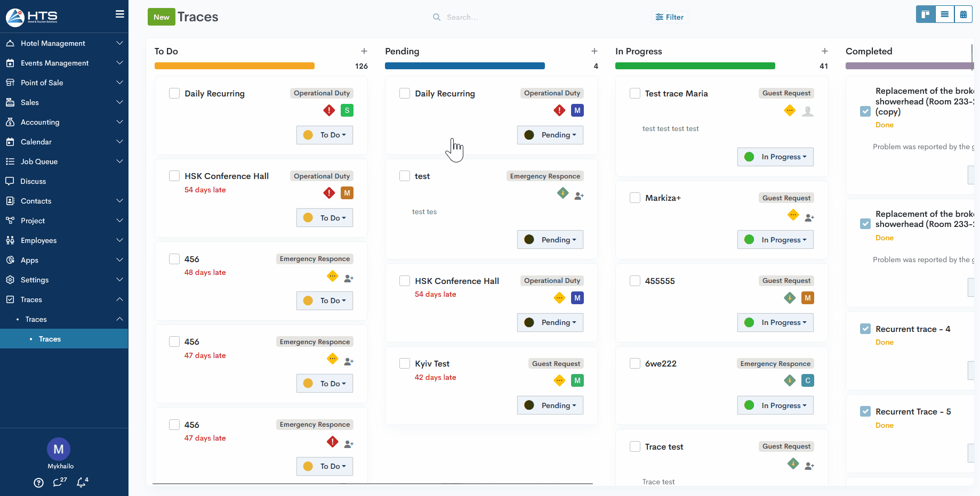Open the calendar view icon
Screen dimensions: 980x496
pos(963,14)
